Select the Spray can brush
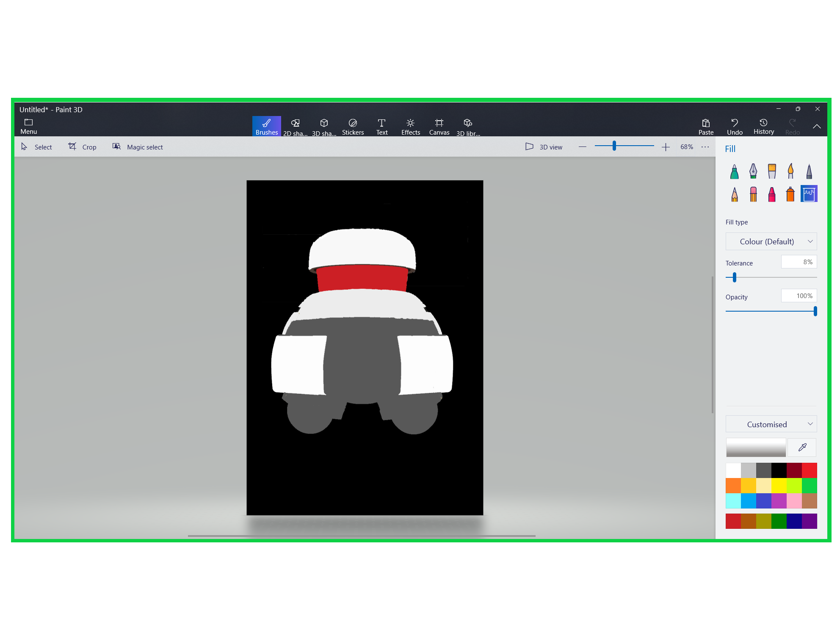Viewport: 840px width, 630px height. tap(790, 194)
